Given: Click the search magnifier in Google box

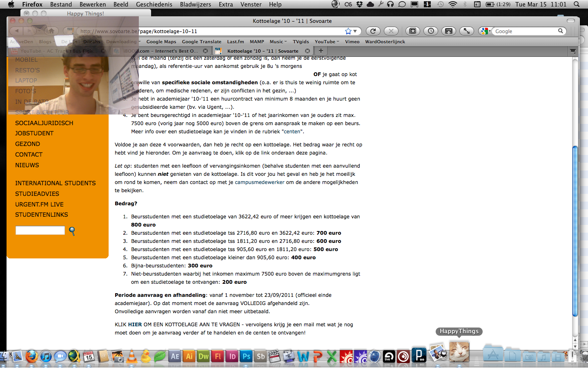Looking at the screenshot, I should tap(561, 31).
